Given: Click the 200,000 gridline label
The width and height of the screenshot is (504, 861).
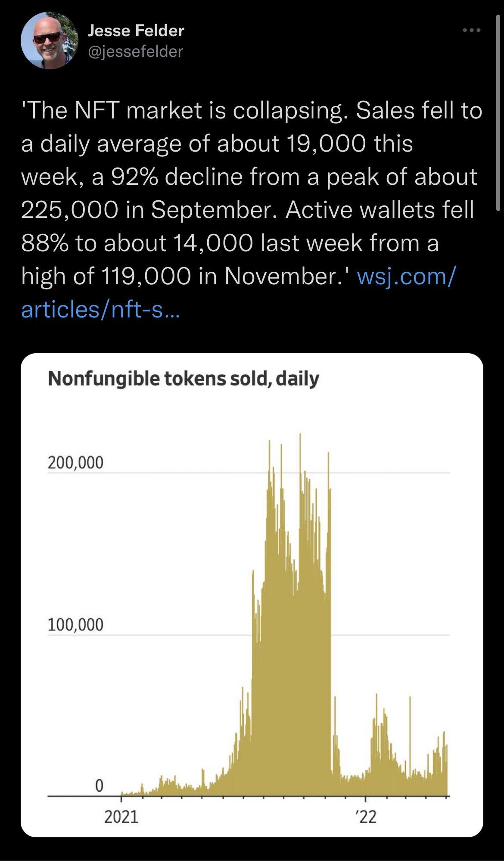Looking at the screenshot, I should pos(75,462).
